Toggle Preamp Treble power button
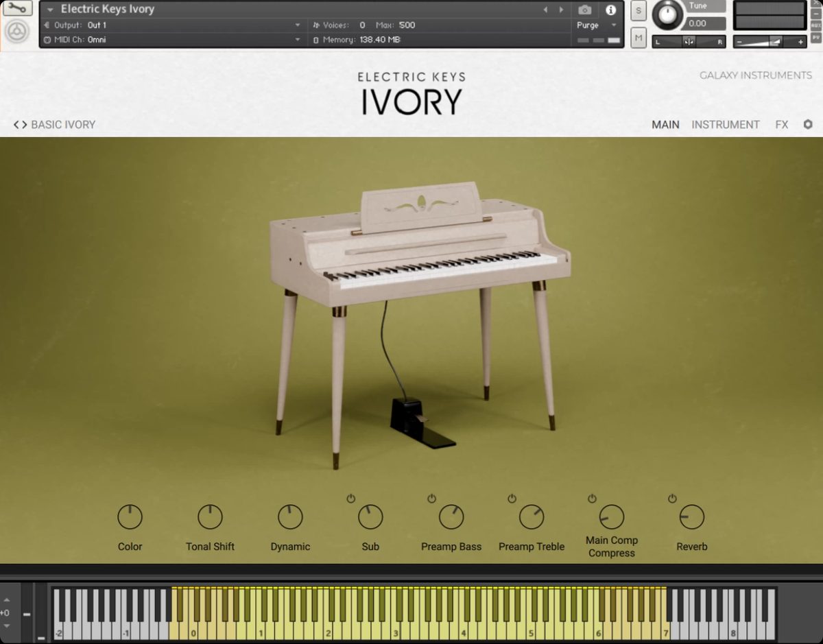This screenshot has width=823, height=644. [x=512, y=499]
